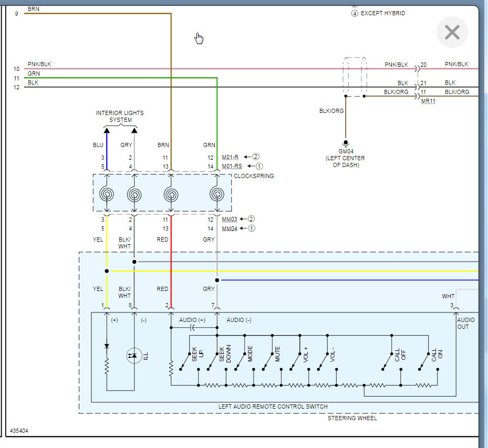
Task: Close the wiring diagram viewer
Action: click(452, 32)
